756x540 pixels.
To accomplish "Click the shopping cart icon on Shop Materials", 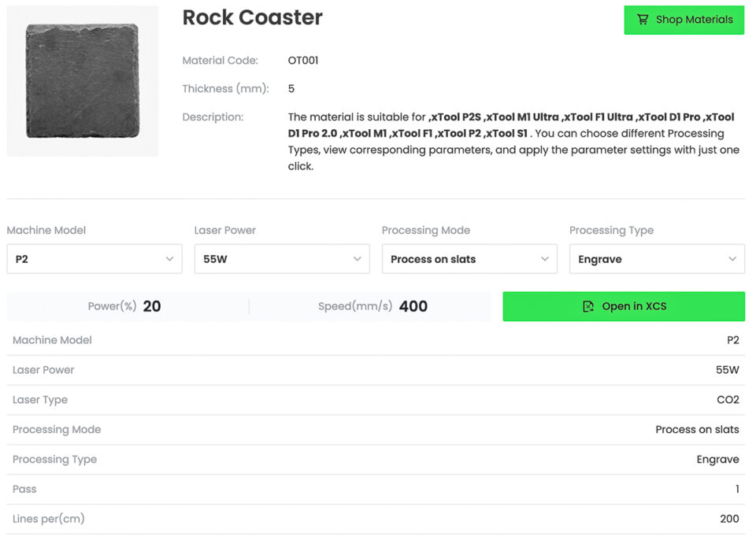I will tap(643, 20).
